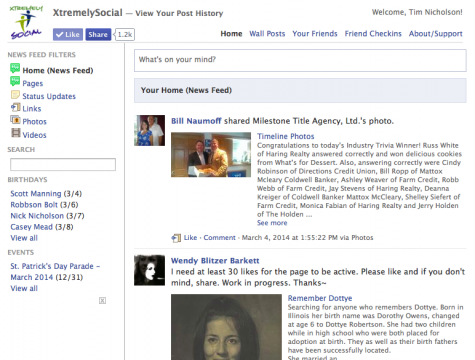Click the Your Home (News Feed) heading

[186, 90]
